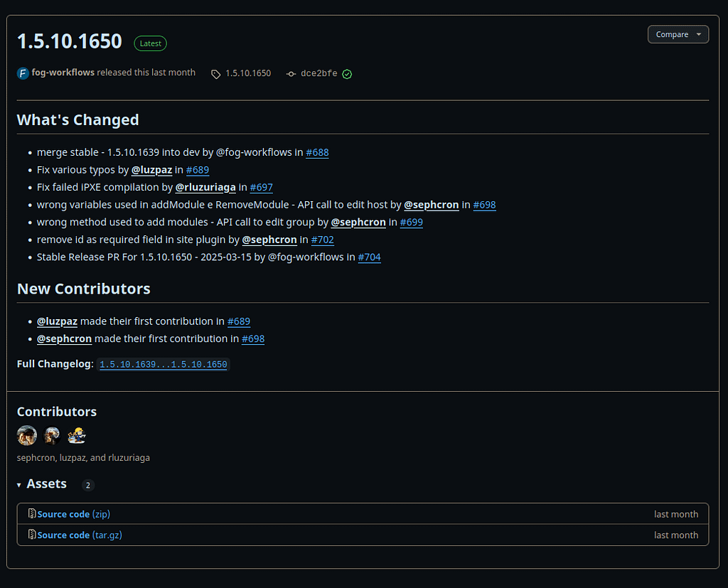Screen dimensions: 728x588
Task: Click the tag icon beside 1.5.10.1650
Action: click(216, 74)
